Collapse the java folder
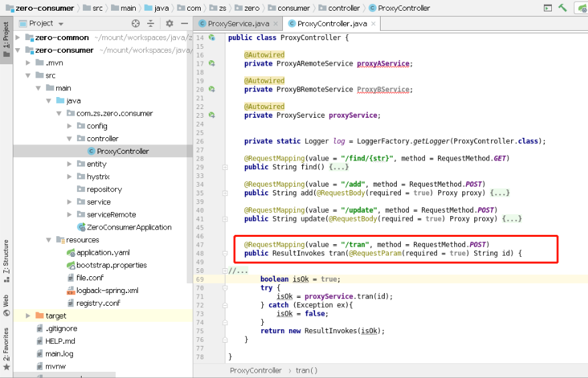The image size is (588, 378). pos(48,101)
